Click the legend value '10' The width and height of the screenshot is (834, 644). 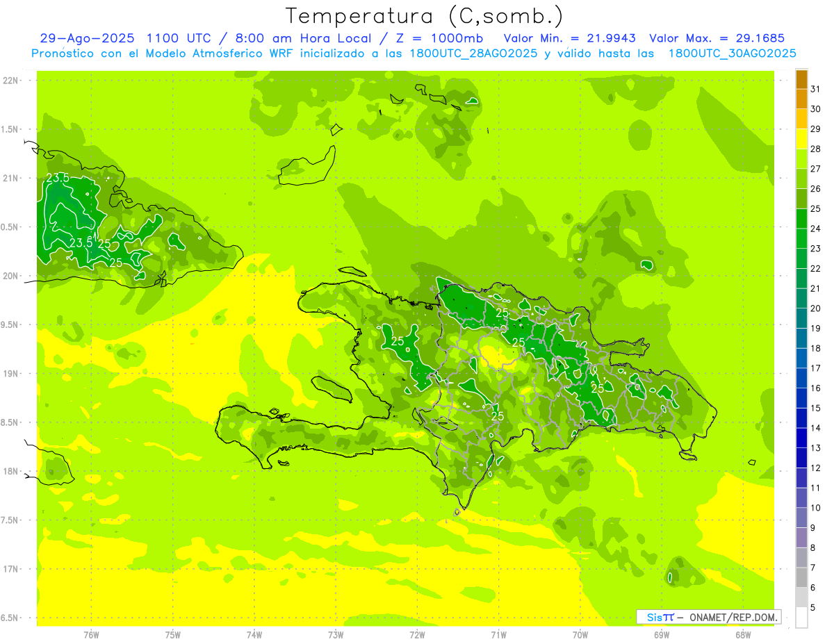[816, 508]
